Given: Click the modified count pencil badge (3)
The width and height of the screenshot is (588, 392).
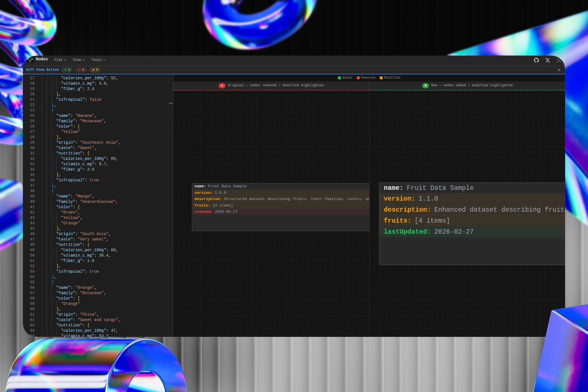Looking at the screenshot, I should pos(95,70).
